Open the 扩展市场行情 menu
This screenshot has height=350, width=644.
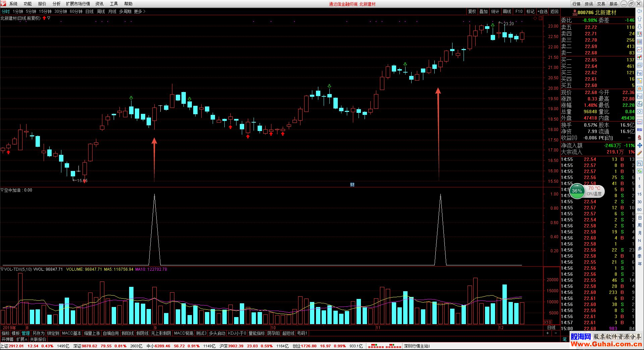[78, 4]
